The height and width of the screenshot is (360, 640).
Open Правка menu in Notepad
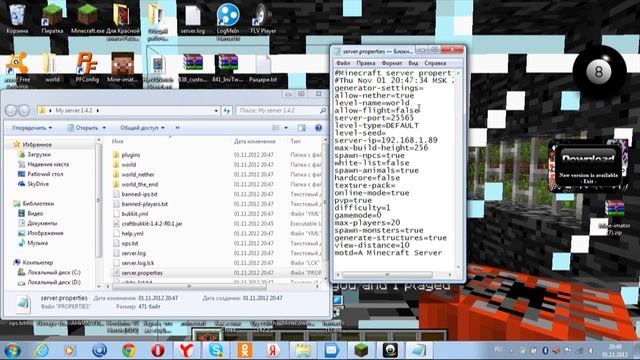point(365,63)
